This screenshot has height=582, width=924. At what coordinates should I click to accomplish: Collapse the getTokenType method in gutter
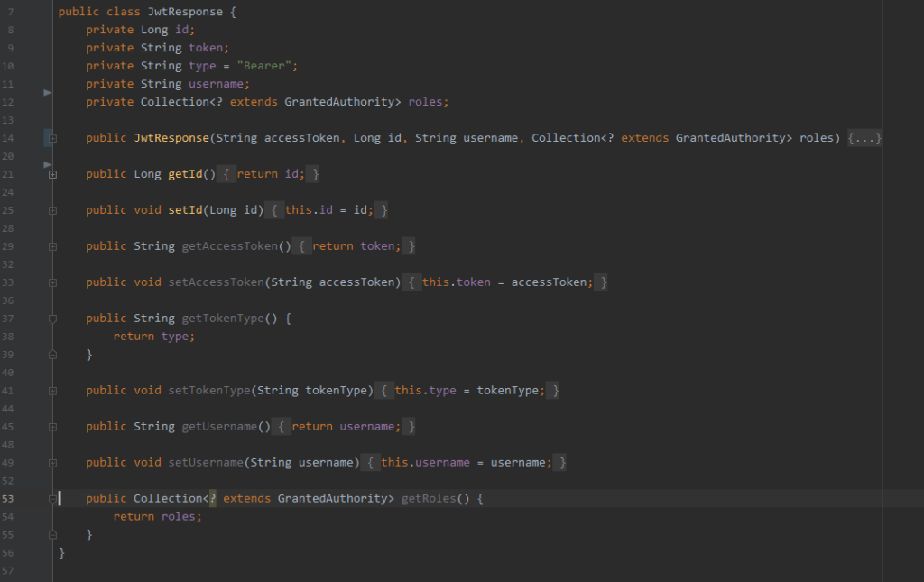tap(52, 319)
